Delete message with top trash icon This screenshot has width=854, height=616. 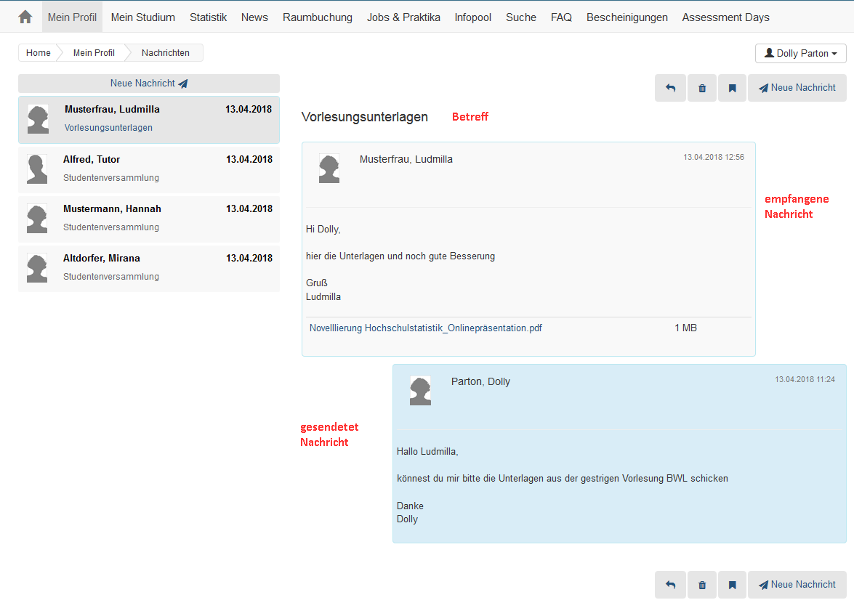701,88
